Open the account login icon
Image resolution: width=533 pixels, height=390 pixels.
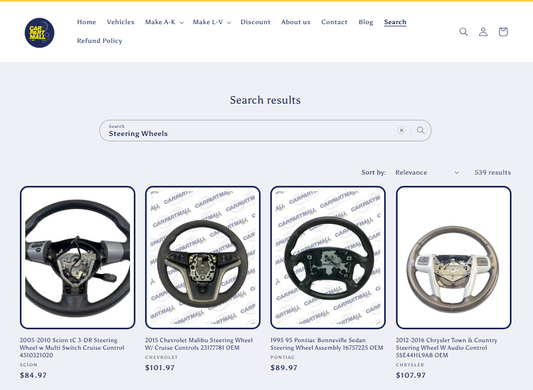(x=483, y=32)
